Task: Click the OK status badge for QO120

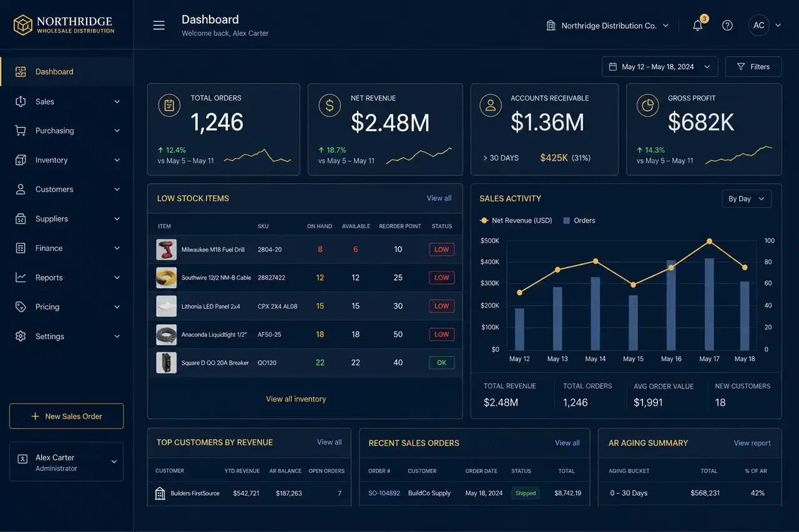Action: 442,362
